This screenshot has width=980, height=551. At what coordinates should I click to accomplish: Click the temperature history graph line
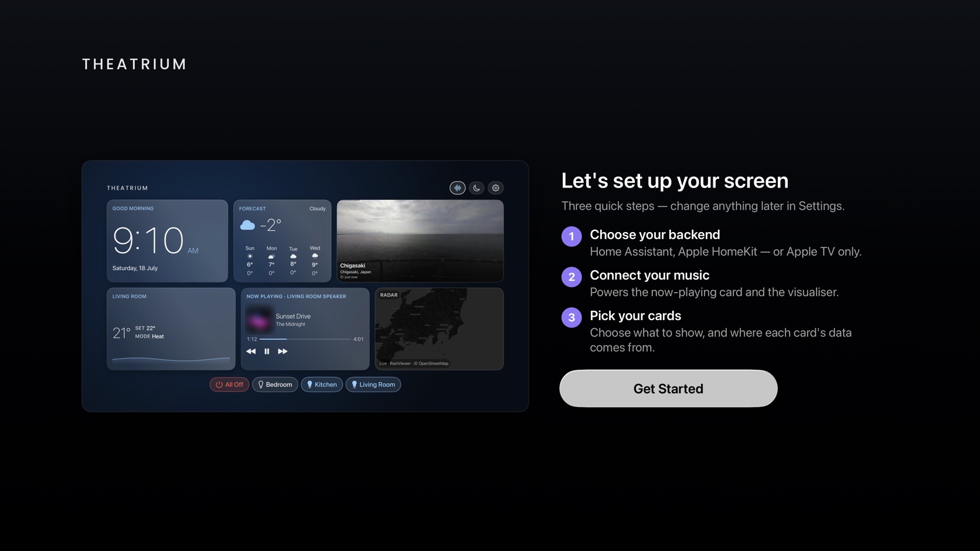pos(171,359)
